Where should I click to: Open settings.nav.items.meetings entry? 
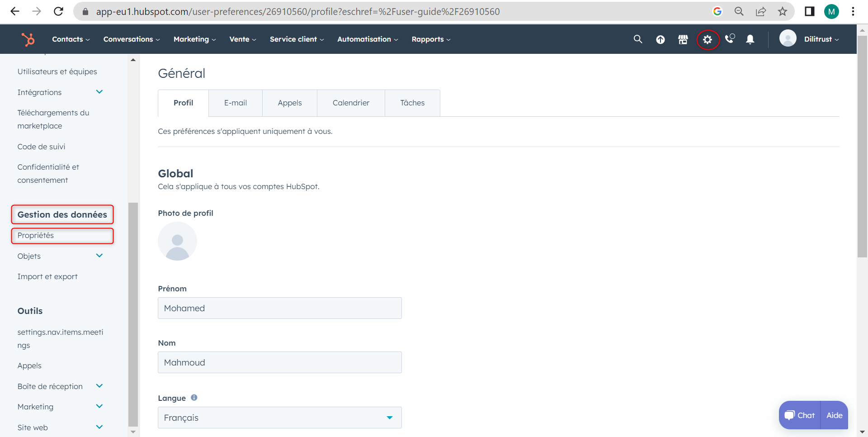tap(60, 339)
